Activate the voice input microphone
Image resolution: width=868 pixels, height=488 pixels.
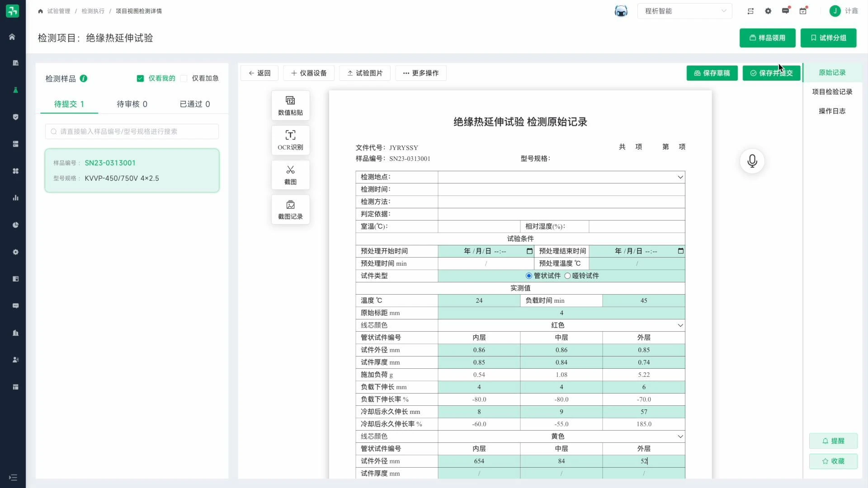point(752,161)
